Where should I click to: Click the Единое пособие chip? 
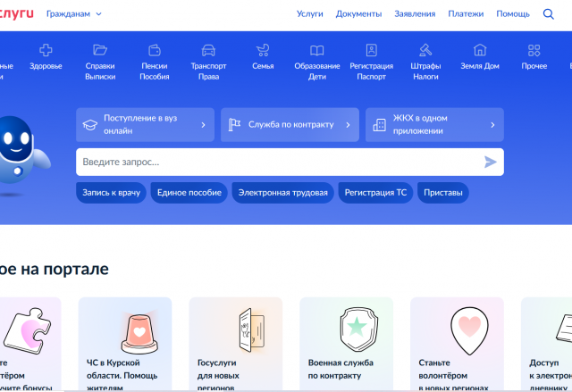[x=189, y=193]
